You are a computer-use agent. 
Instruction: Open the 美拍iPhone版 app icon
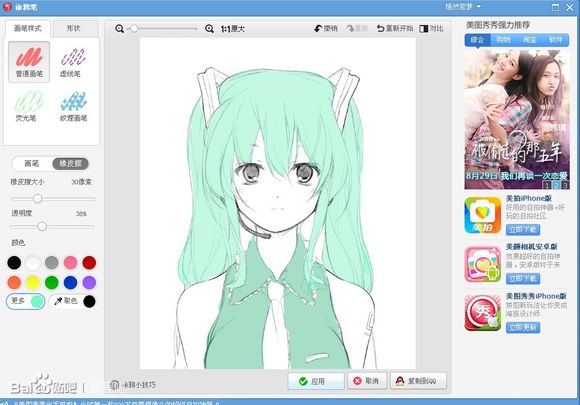[482, 215]
